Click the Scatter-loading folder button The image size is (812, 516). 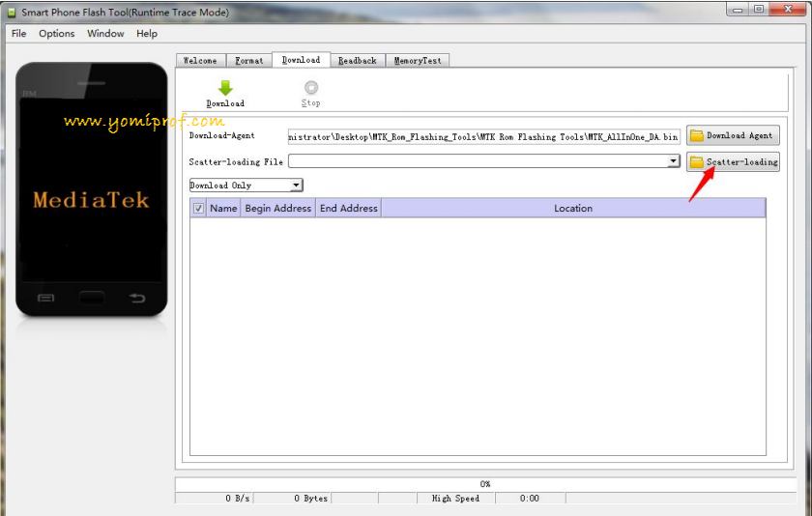pos(733,162)
